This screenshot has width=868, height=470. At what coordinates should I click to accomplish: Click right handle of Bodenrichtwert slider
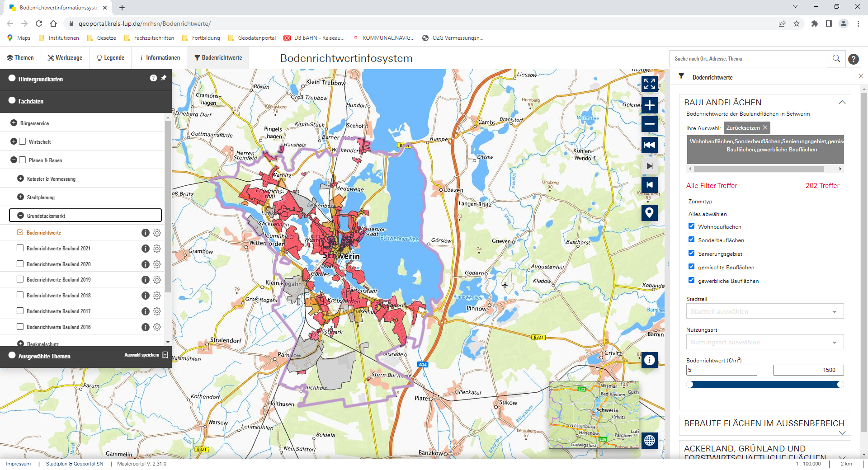[840, 385]
